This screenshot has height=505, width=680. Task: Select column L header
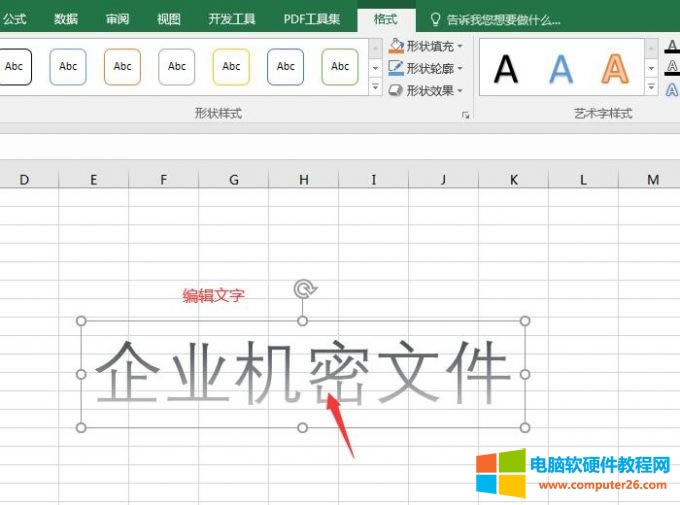coord(583,179)
